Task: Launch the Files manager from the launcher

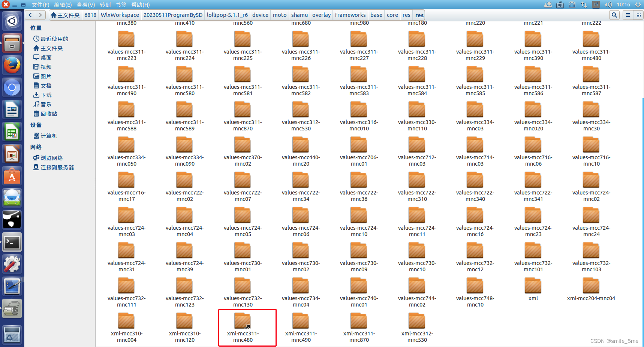Action: point(12,43)
